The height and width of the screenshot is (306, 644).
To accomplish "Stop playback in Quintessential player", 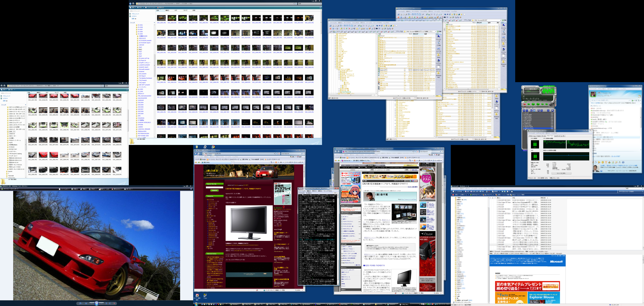I will [x=538, y=104].
